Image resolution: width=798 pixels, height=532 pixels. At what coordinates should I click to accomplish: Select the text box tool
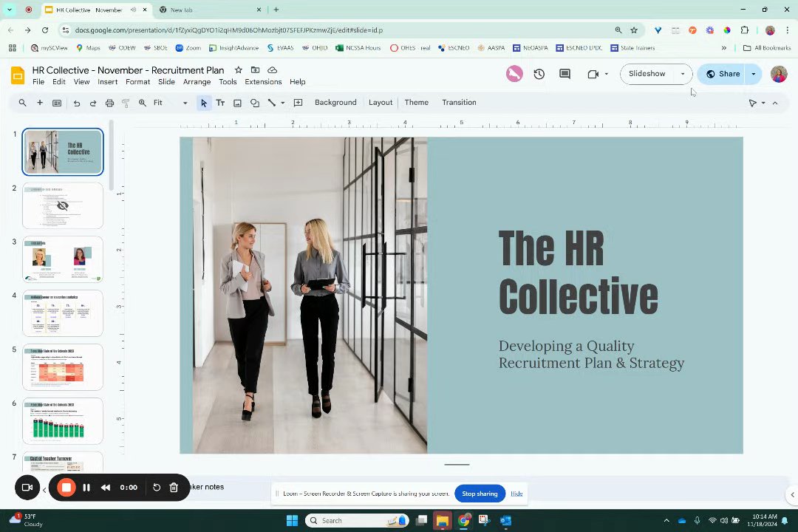coord(220,103)
